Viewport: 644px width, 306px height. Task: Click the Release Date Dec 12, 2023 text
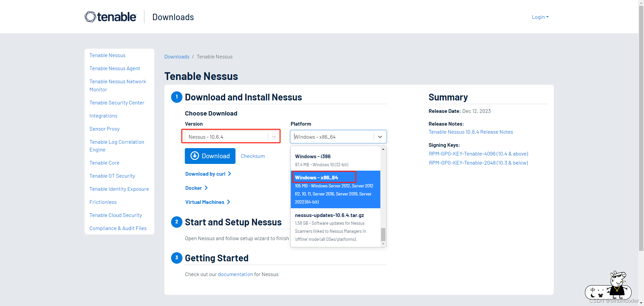460,111
